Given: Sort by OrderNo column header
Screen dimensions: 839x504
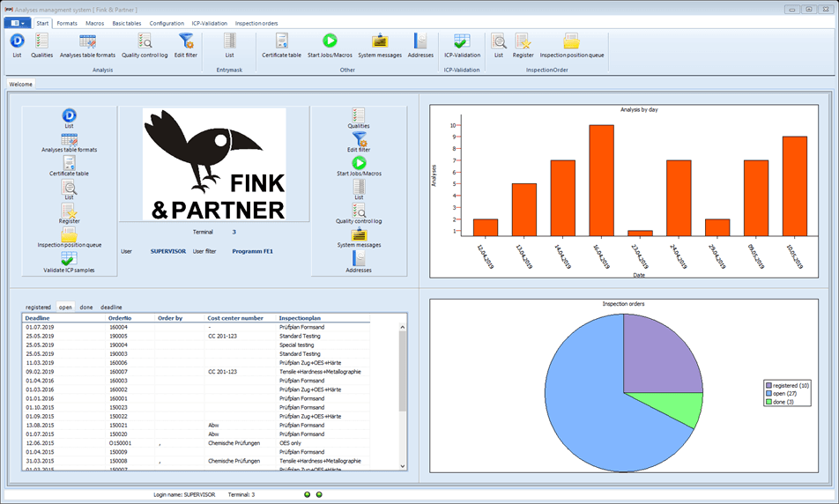Looking at the screenshot, I should [130, 318].
